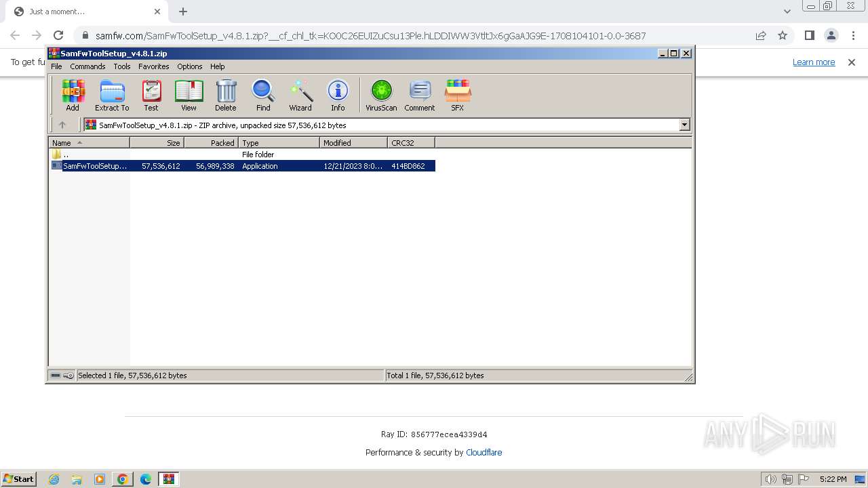Viewport: 868px width, 488px height.
Task: Sort the list by the Type column
Action: pyautogui.click(x=279, y=143)
